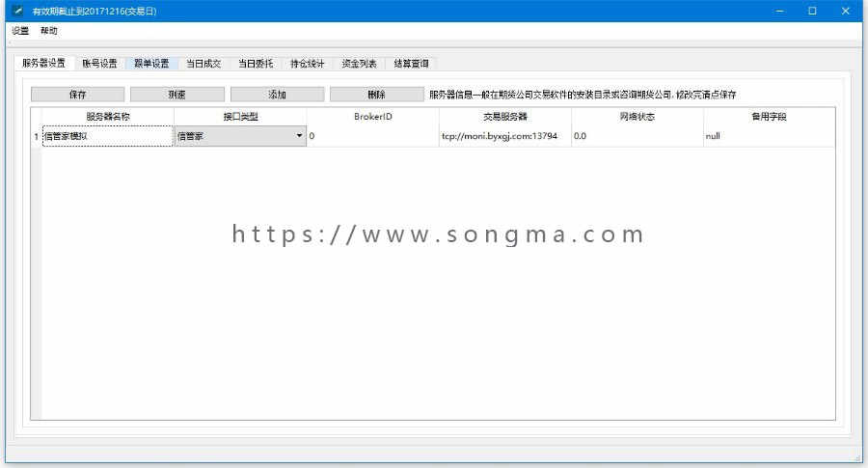Click the BrokerID column header

pos(372,117)
